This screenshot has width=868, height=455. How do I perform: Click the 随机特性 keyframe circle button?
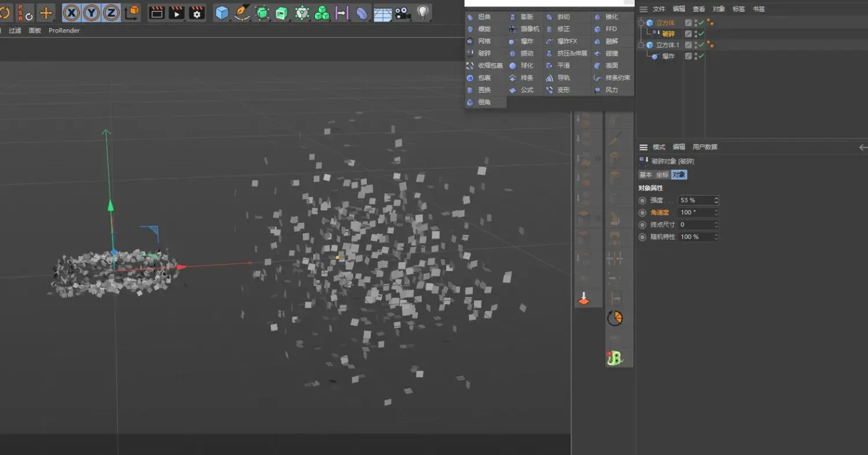click(x=642, y=237)
